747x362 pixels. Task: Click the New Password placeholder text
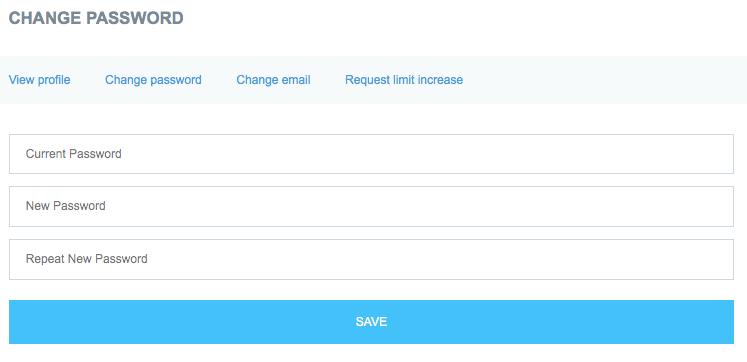(66, 206)
